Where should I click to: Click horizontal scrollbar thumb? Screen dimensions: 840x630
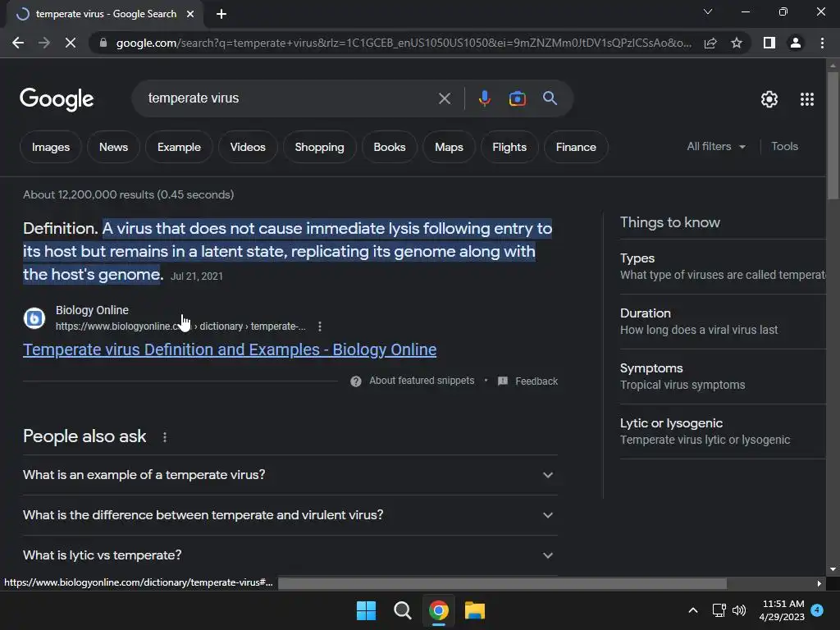[x=503, y=583]
